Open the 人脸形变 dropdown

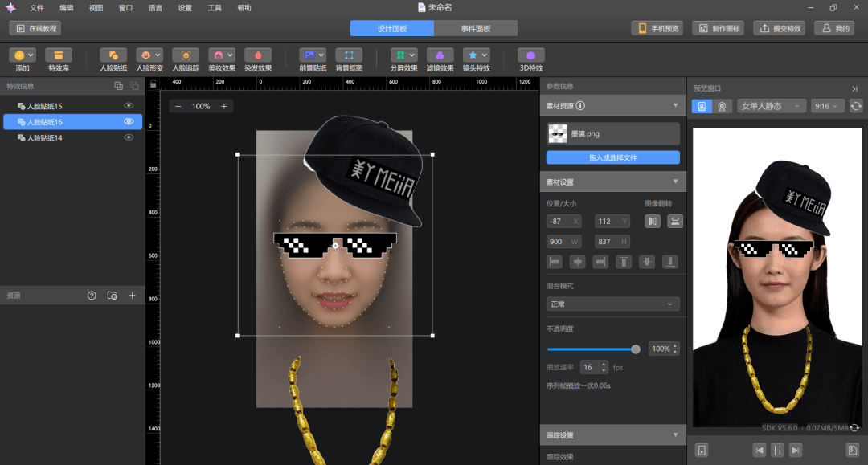point(158,55)
